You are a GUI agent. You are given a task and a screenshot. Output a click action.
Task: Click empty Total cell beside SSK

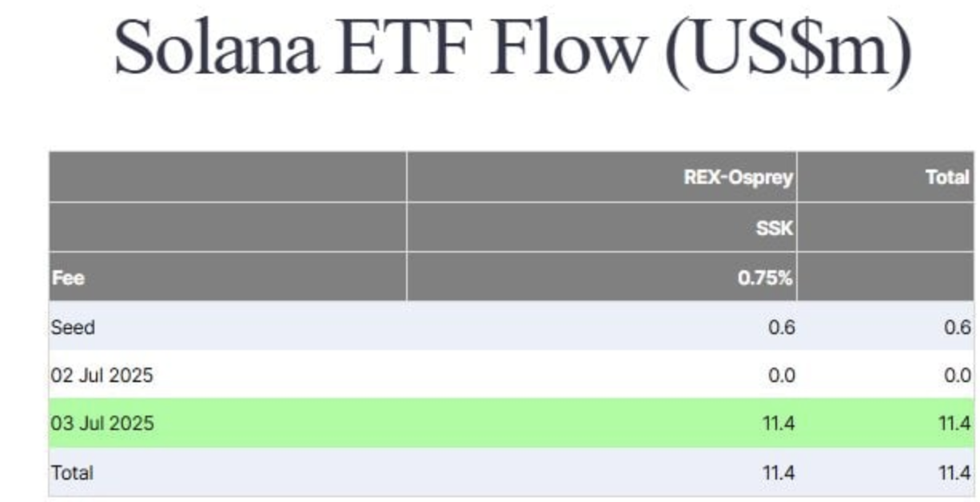pos(886,227)
